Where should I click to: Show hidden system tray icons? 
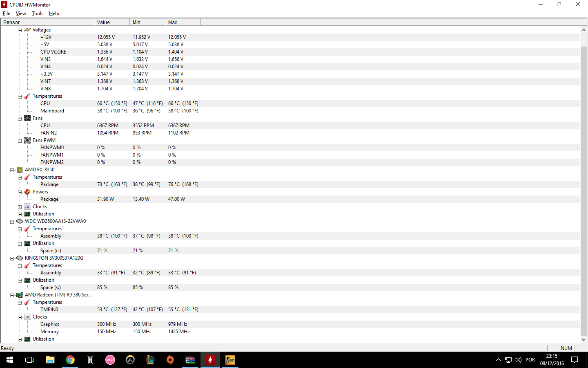[x=498, y=360]
